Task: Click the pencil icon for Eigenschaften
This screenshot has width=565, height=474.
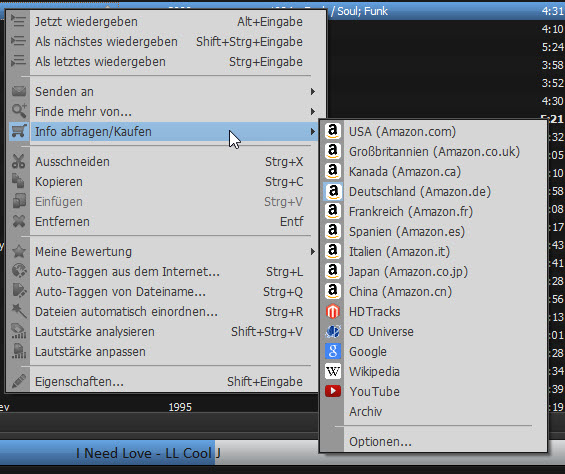Action: (19, 381)
